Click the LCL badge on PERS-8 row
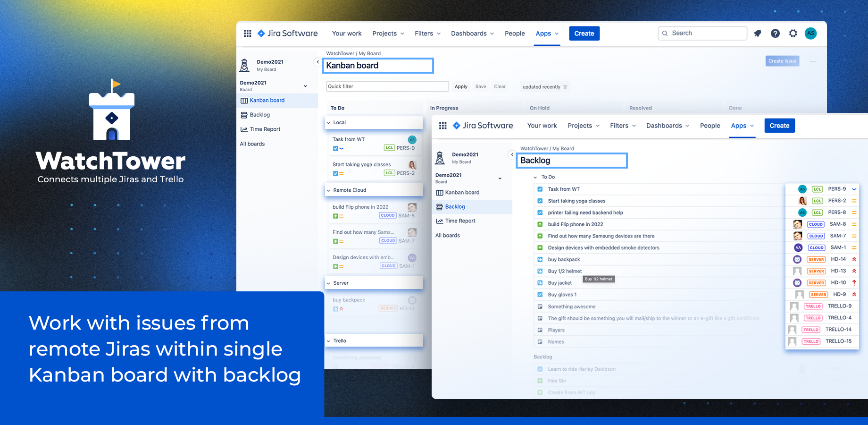 818,212
